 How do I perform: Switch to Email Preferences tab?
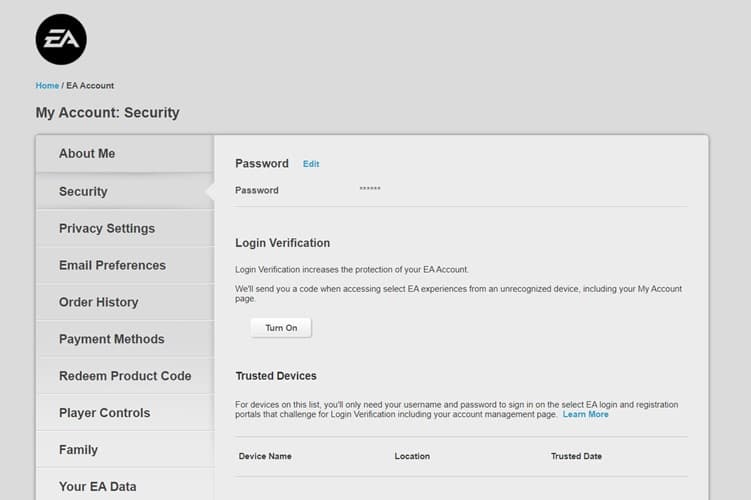pyautogui.click(x=112, y=265)
